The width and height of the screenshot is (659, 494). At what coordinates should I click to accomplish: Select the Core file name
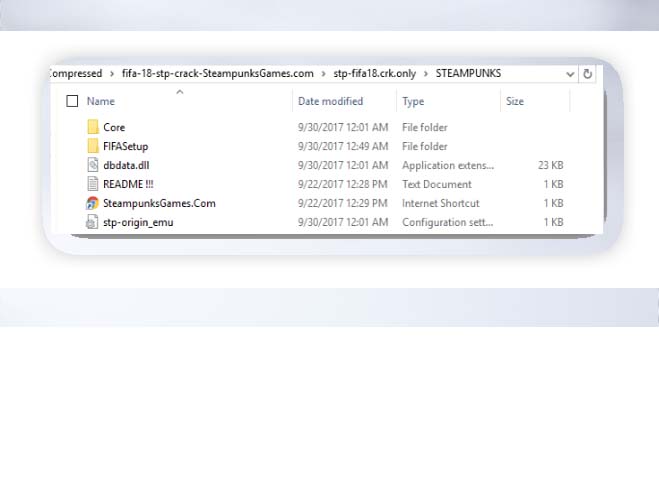[x=114, y=127]
